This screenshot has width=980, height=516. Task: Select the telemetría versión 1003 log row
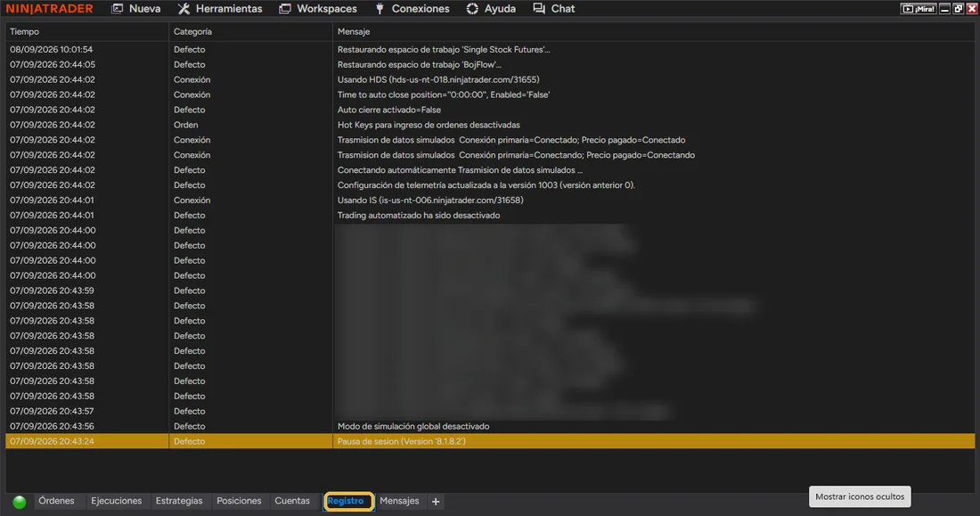pyautogui.click(x=490, y=185)
